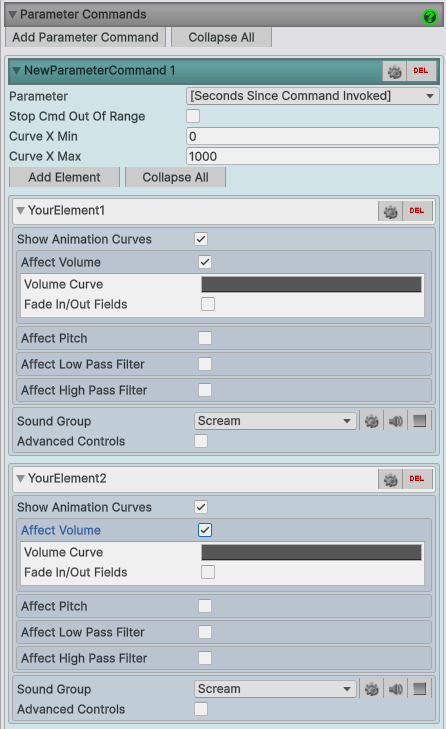Click the Add Parameter Command button
446x729 pixels.
tap(86, 37)
